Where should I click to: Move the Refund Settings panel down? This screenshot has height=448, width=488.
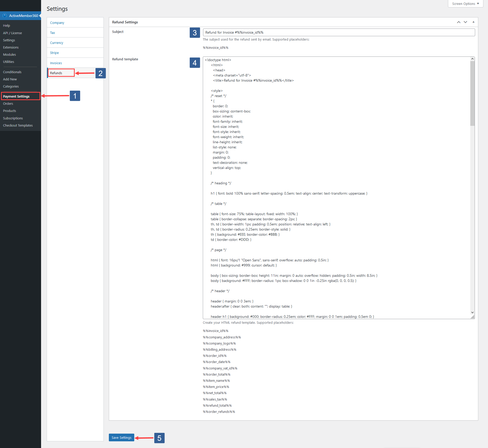pyautogui.click(x=465, y=22)
